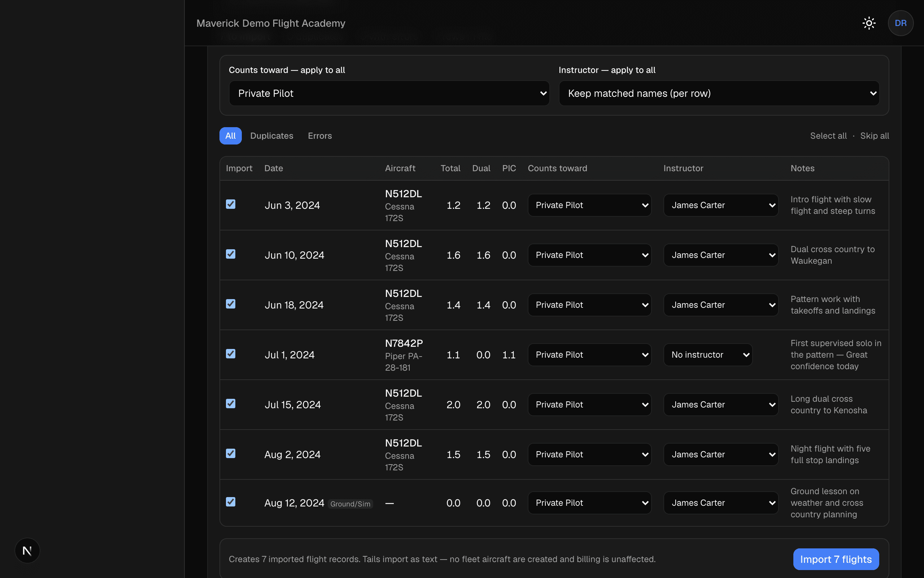Toggle the light/dark theme sun icon
This screenshot has height=578, width=924.
869,23
